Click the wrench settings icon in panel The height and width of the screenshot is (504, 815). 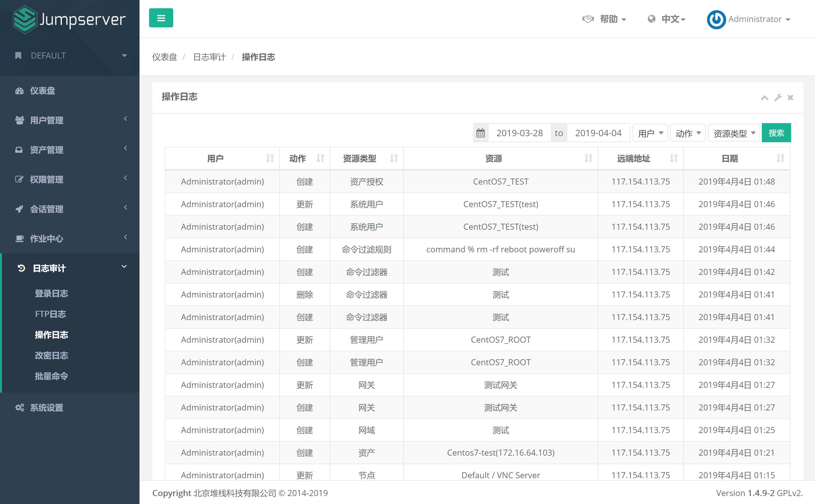coord(778,98)
